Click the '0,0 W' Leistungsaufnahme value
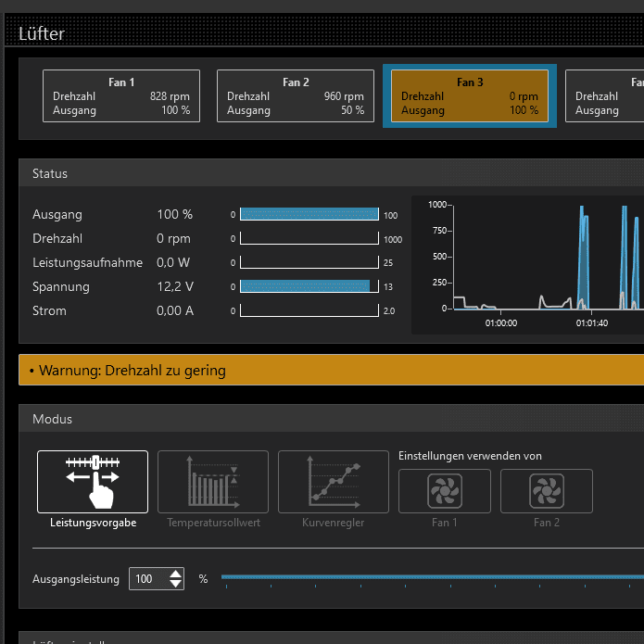 [173, 262]
